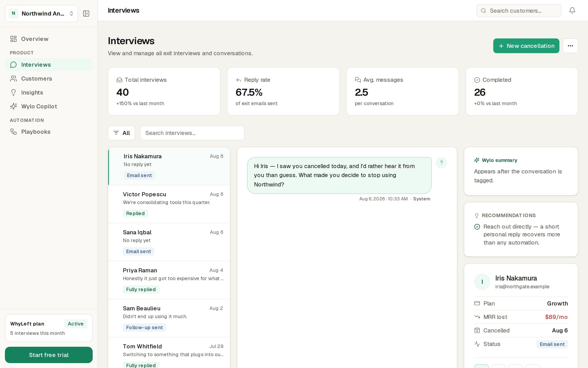Open the more options ellipsis menu
The height and width of the screenshot is (368, 588).
(x=570, y=46)
